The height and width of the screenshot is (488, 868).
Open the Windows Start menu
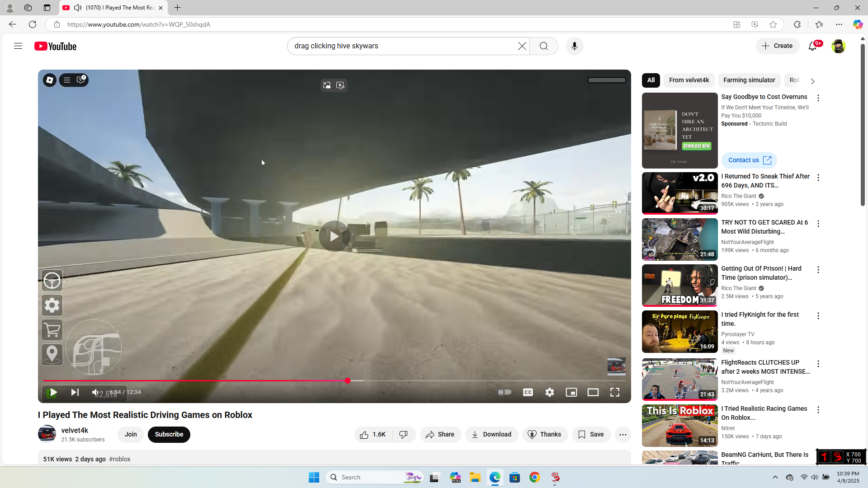point(314,477)
